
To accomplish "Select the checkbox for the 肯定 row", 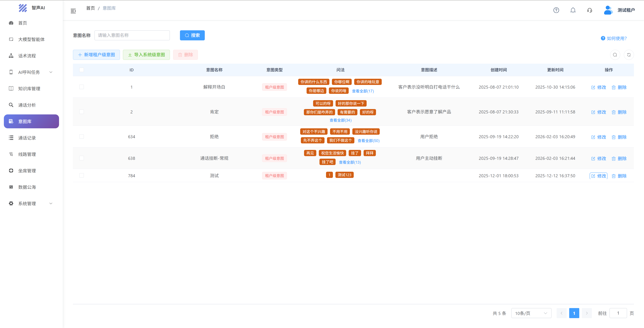I will point(82,112).
